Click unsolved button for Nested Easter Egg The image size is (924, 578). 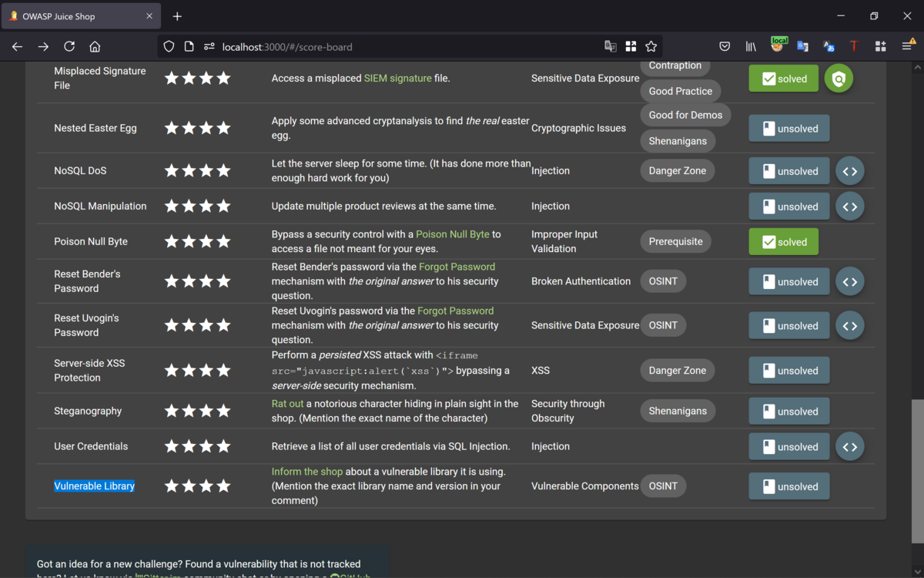(788, 129)
